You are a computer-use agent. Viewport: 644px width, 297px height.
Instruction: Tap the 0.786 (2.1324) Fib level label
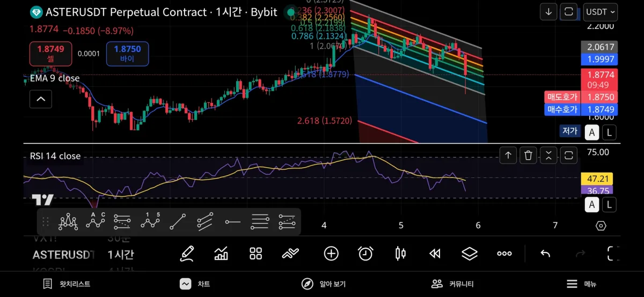coord(320,36)
